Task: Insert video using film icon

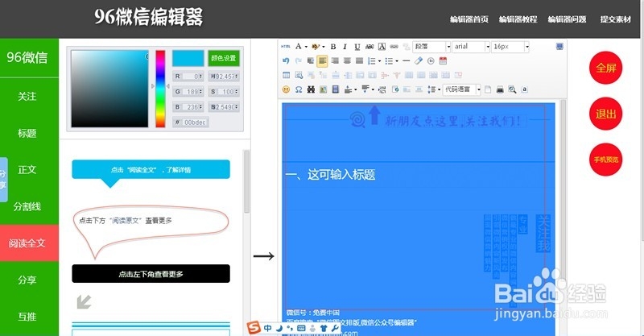Action: click(x=336, y=89)
